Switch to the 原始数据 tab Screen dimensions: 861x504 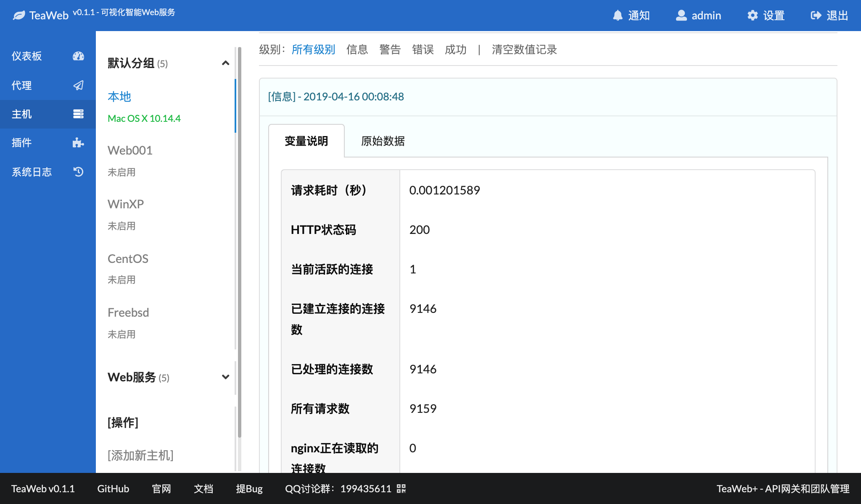383,141
